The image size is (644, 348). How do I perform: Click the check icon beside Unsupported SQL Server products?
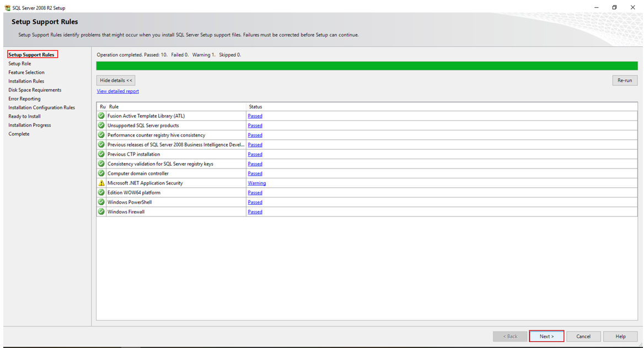(x=101, y=125)
